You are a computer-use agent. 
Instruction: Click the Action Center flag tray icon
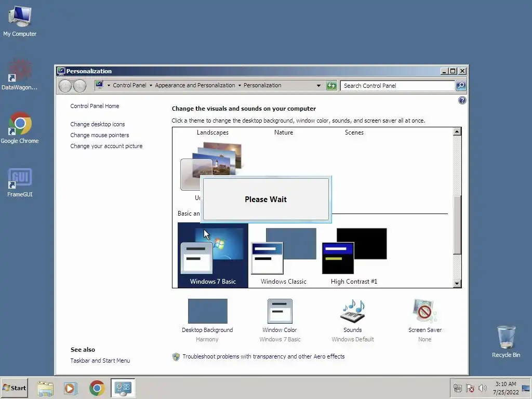coord(470,388)
